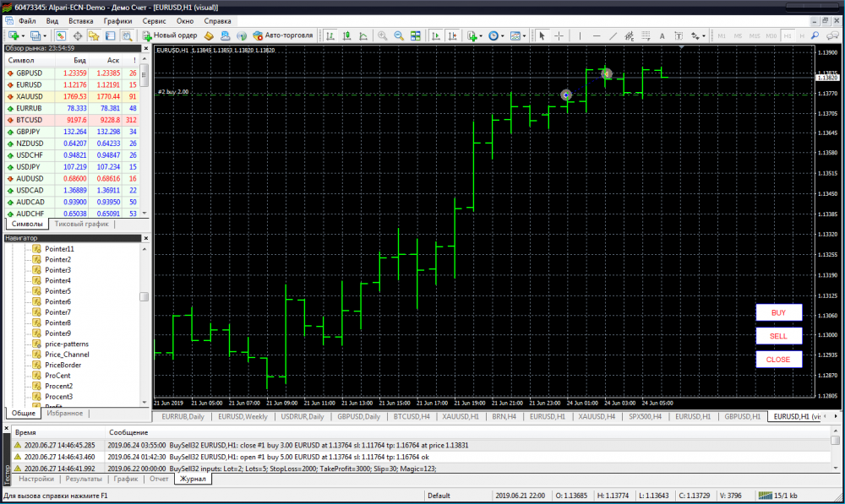This screenshot has height=504, width=845.
Task: Open the chart templates dropdown
Action: click(x=517, y=35)
